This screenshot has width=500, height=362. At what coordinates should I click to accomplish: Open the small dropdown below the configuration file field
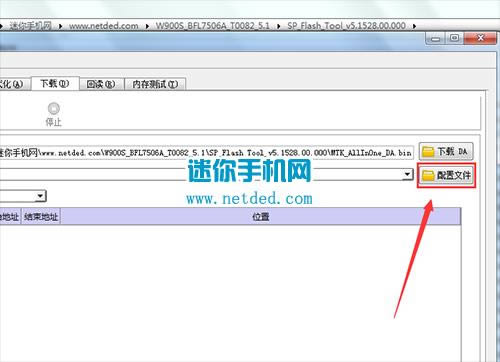point(40,196)
